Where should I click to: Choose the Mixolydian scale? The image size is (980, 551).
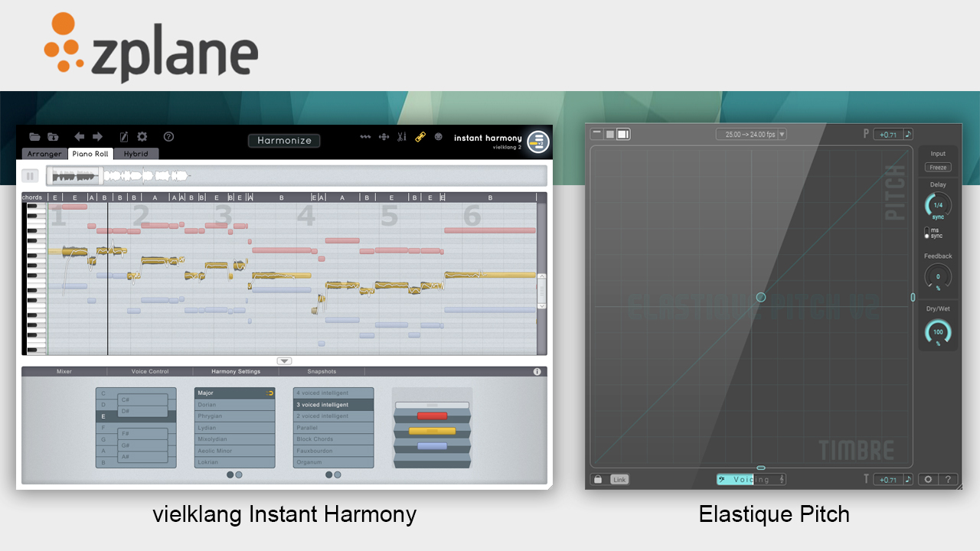[x=234, y=439]
